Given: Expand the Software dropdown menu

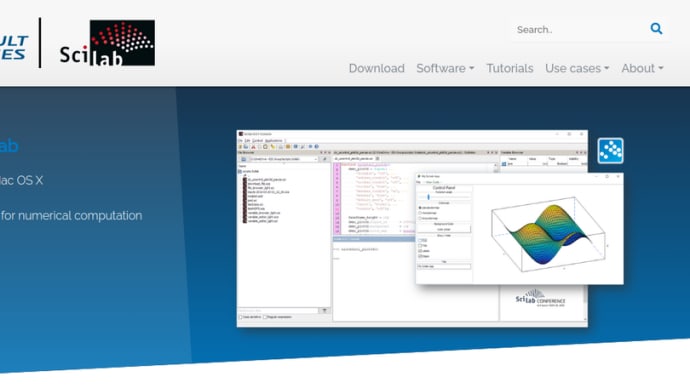Looking at the screenshot, I should click(x=445, y=69).
